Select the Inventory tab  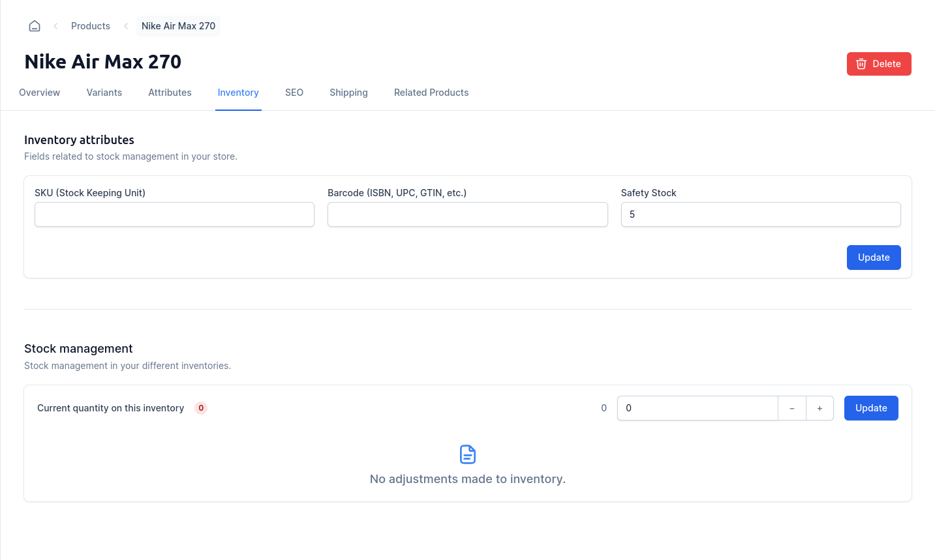(238, 93)
